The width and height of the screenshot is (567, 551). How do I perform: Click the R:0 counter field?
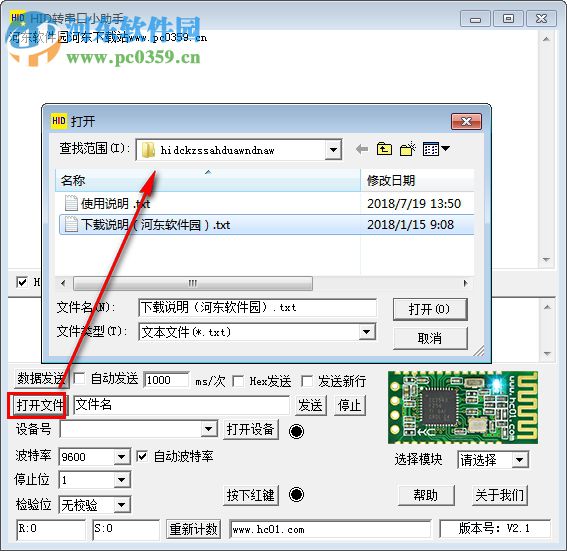tap(51, 529)
